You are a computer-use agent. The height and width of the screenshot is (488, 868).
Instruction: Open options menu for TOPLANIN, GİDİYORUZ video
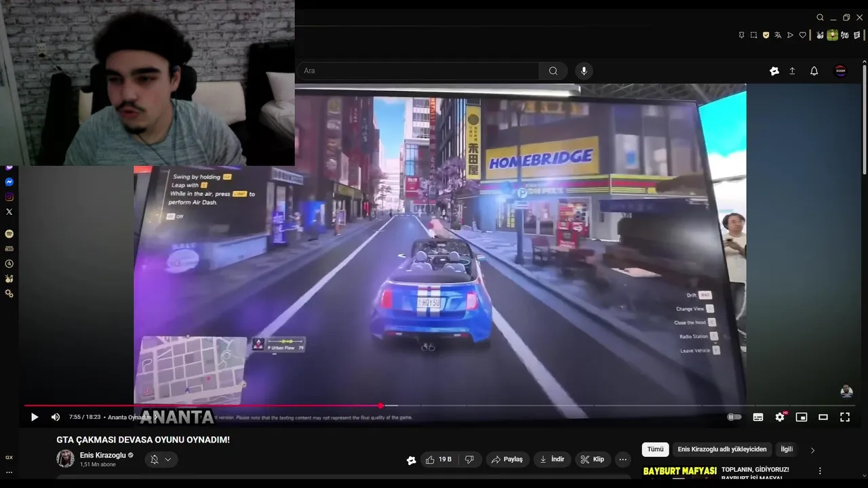(x=819, y=471)
